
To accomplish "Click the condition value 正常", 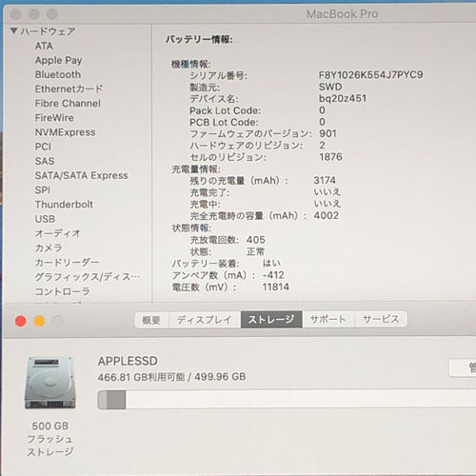I will [x=255, y=251].
